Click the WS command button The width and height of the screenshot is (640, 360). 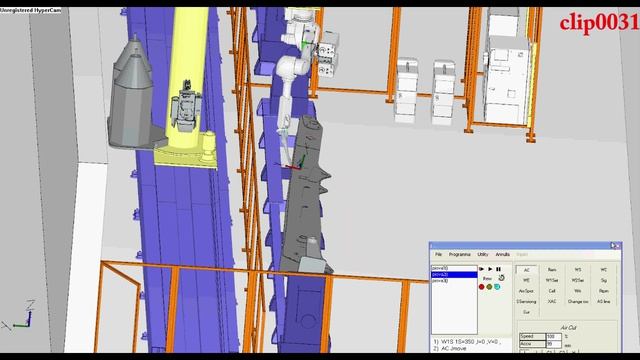pos(578,270)
